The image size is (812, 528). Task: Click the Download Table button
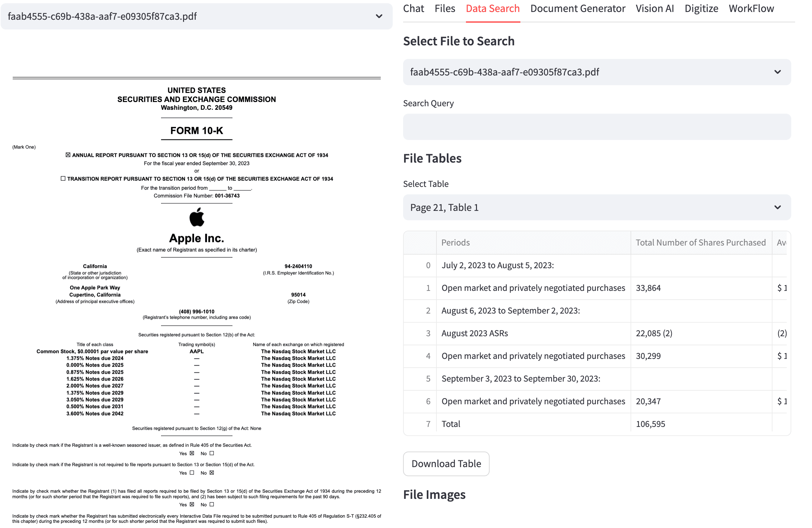click(446, 464)
